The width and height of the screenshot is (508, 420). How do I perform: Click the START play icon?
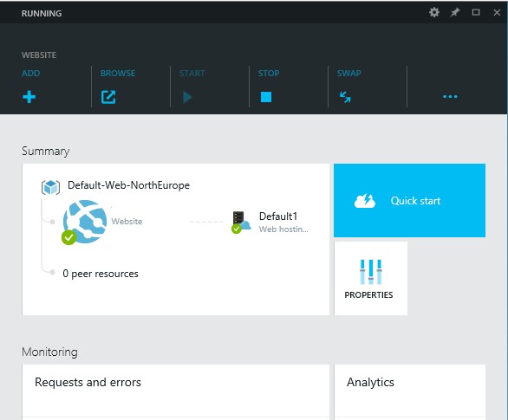pyautogui.click(x=187, y=97)
